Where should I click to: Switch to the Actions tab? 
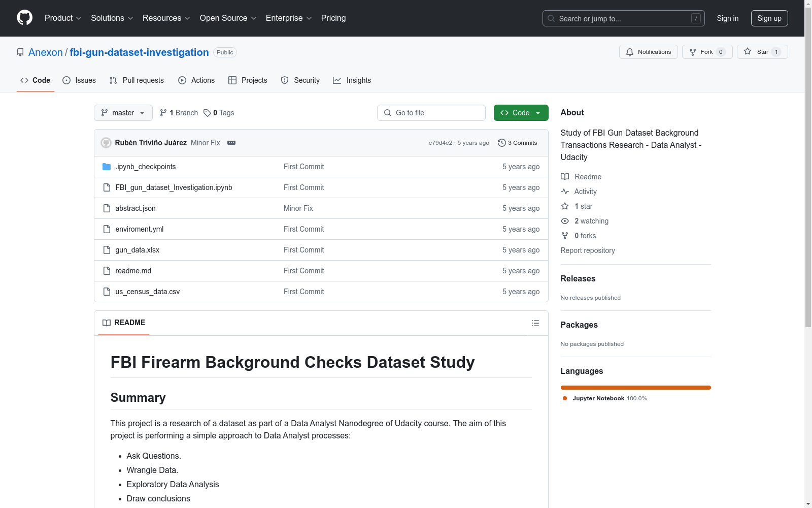196,80
